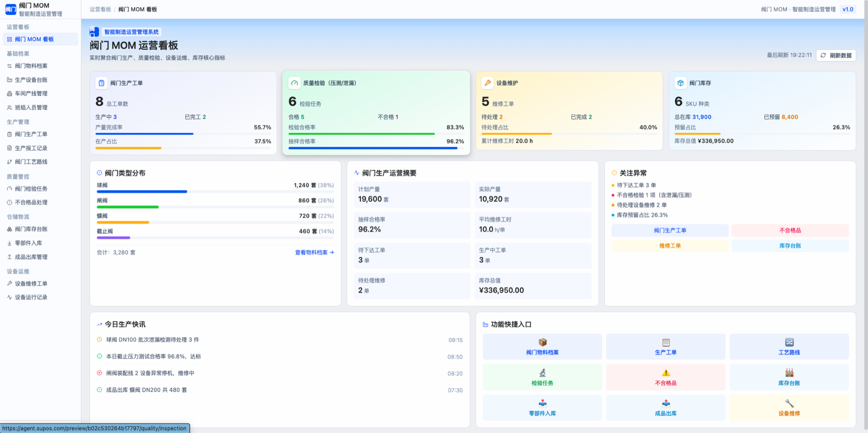The height and width of the screenshot is (433, 868).
Task: Click the 累计维修工时 20.0 h text
Action: pyautogui.click(x=507, y=141)
